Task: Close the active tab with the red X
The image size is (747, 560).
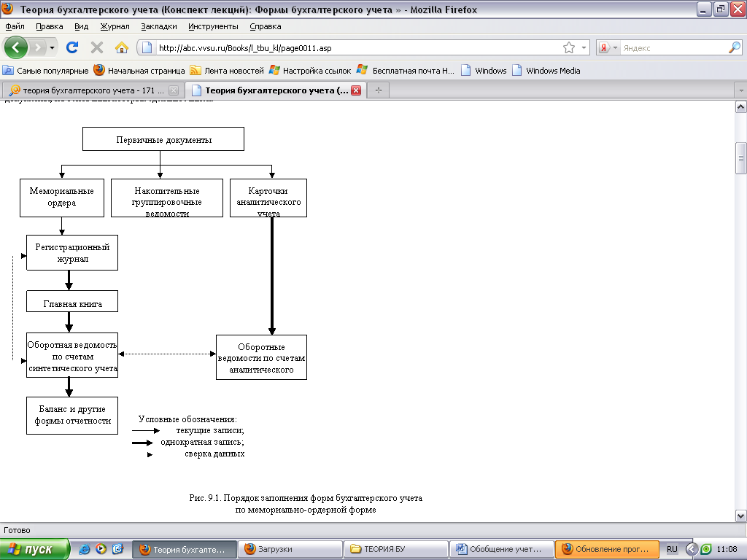Action: tap(356, 90)
